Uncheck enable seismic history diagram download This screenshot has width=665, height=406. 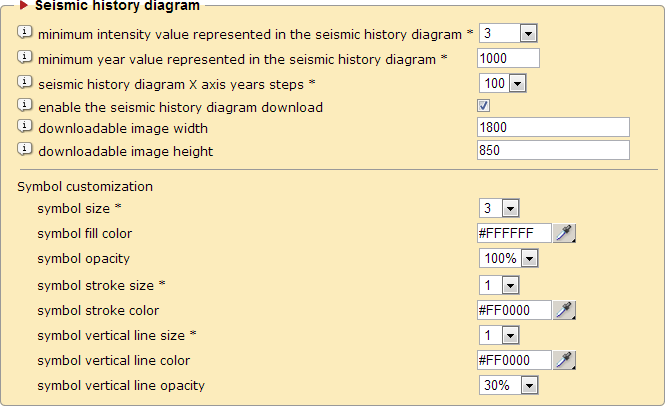click(x=484, y=106)
